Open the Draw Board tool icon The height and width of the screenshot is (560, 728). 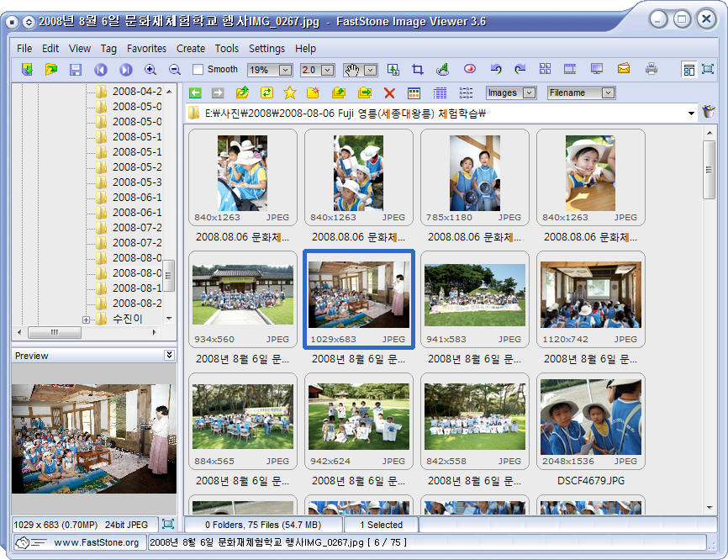coord(442,70)
